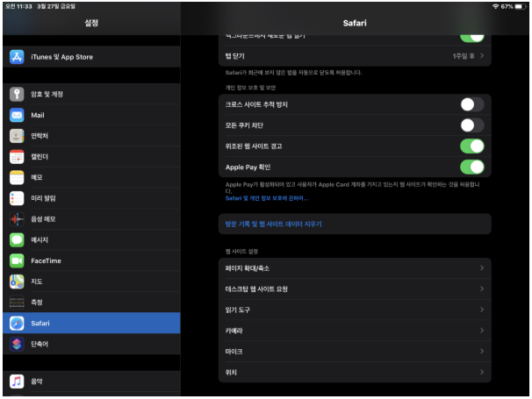Tap 캘린더 label in sidebar

point(40,157)
